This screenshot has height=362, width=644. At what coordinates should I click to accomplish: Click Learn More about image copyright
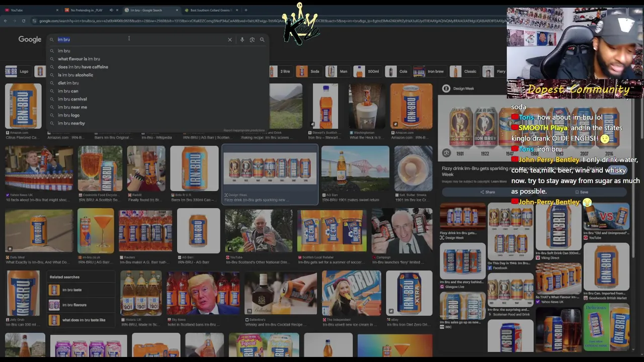click(x=499, y=182)
